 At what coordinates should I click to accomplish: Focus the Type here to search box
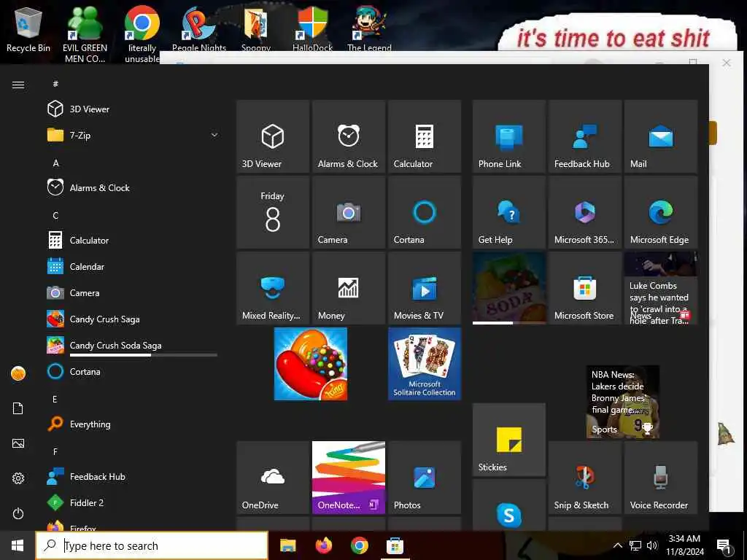pos(152,545)
